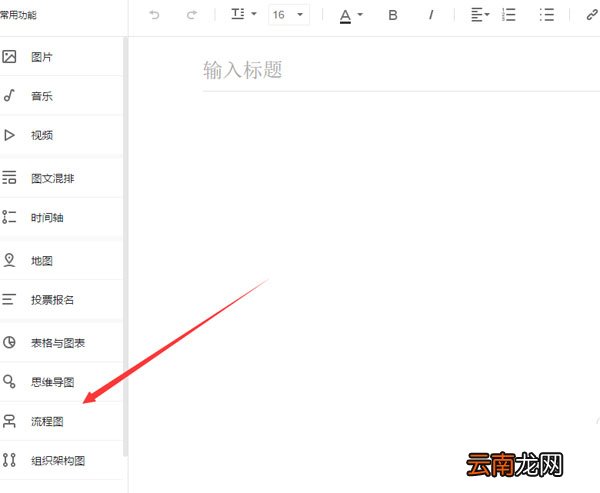Viewport: 600px width, 493px height.
Task: Insert a bulleted list
Action: (546, 15)
